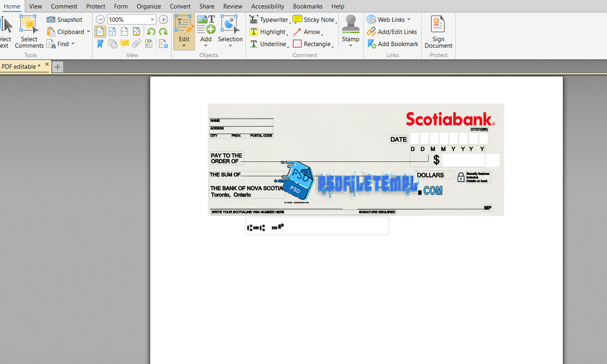Screen dimensions: 607x364
Task: Show the Bookmarks pane
Action: [x=100, y=44]
